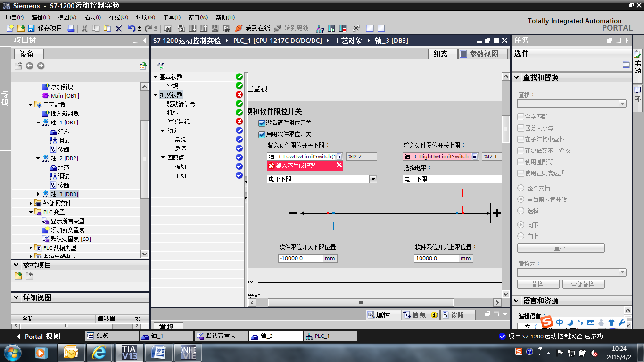The height and width of the screenshot is (362, 644).
Task: Click the cut scissors icon
Action: point(85,28)
